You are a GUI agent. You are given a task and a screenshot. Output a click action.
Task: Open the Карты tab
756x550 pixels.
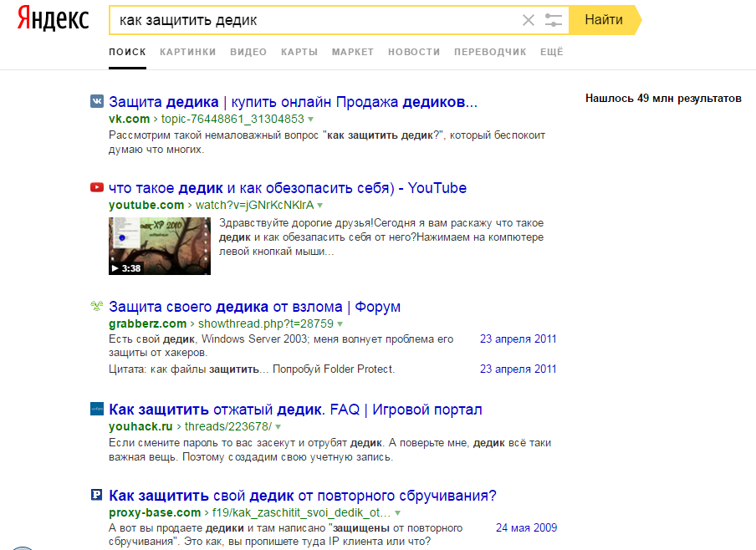299,52
